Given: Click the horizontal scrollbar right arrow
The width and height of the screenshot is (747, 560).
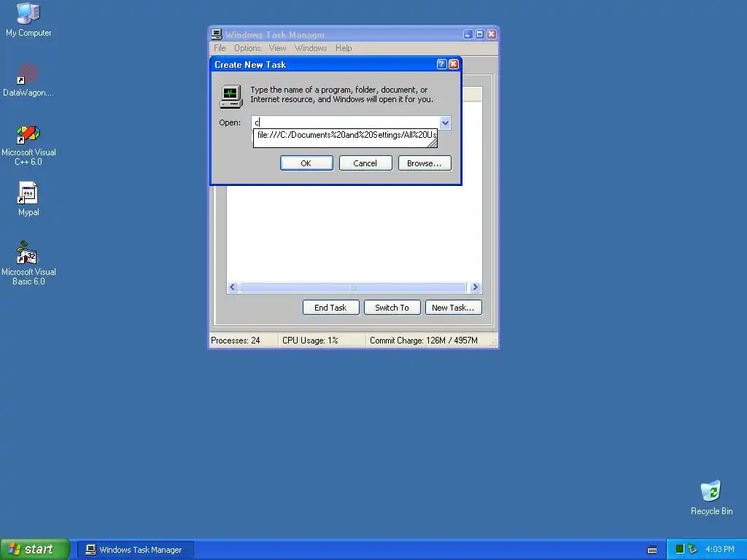Looking at the screenshot, I should point(475,287).
